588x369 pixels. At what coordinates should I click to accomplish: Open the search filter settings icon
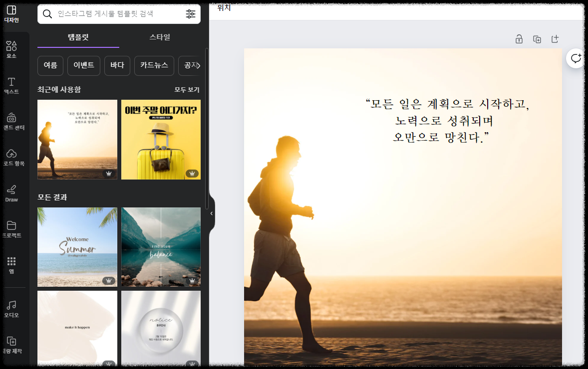190,14
